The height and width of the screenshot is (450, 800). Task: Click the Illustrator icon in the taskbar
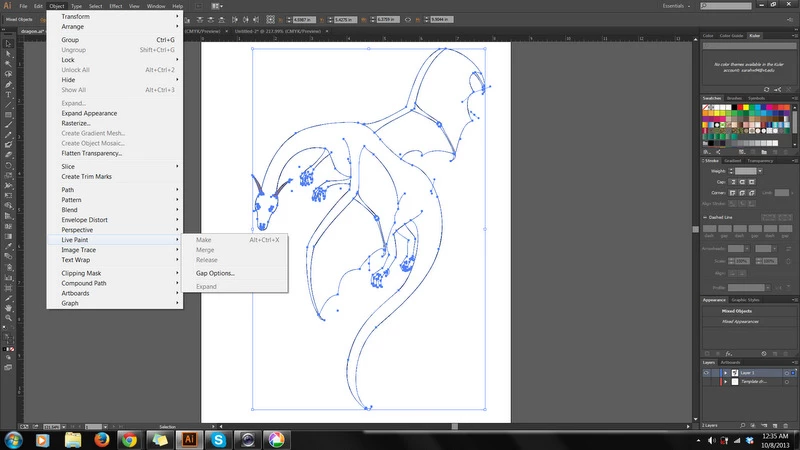pyautogui.click(x=187, y=439)
